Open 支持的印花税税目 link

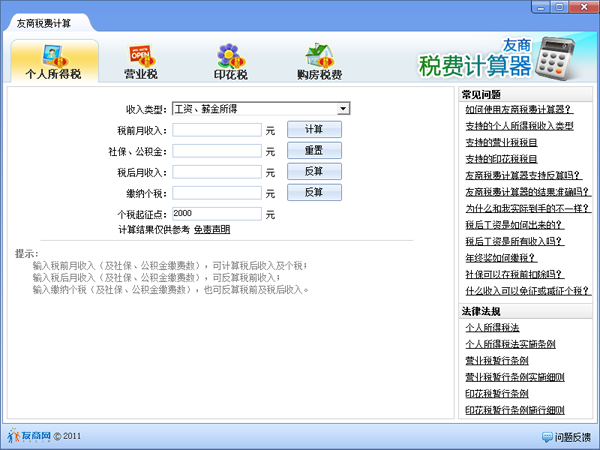click(x=501, y=159)
